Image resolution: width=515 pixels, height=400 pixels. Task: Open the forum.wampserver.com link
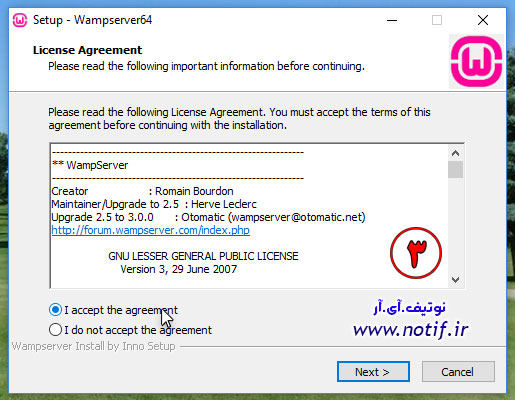coord(150,230)
